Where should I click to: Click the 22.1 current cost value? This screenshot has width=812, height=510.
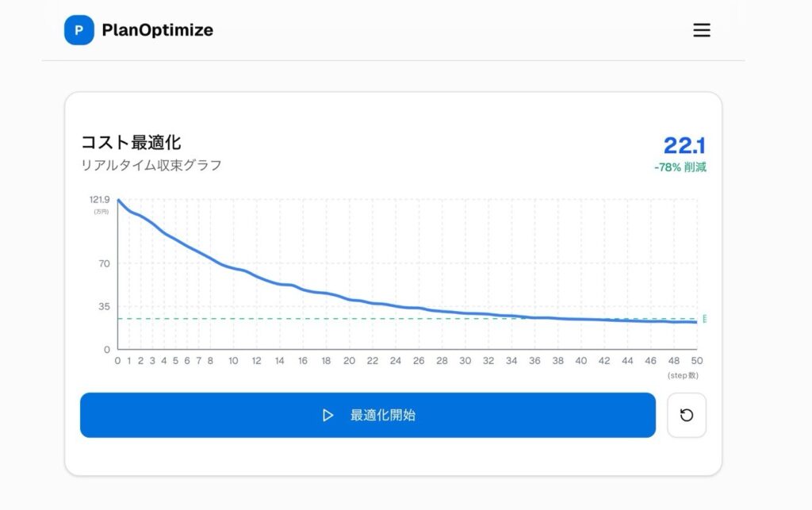(684, 146)
